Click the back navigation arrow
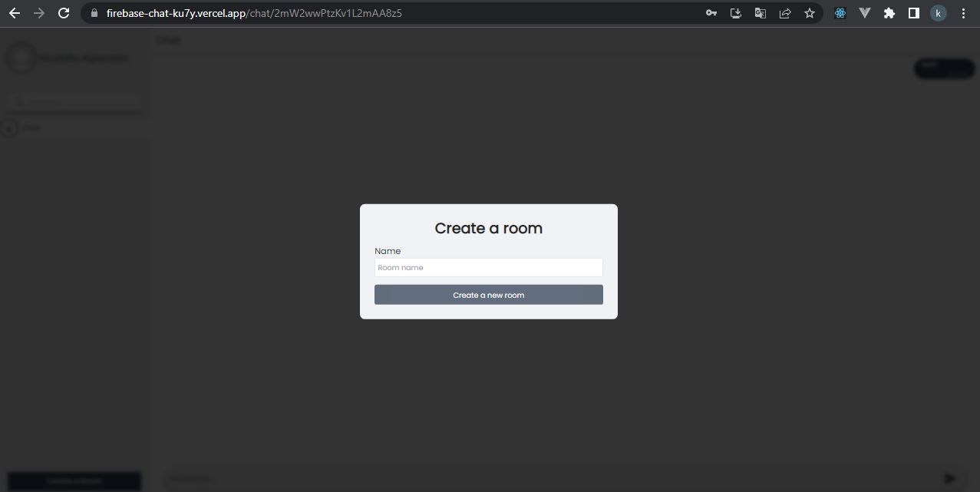Viewport: 980px width, 492px height. (14, 13)
